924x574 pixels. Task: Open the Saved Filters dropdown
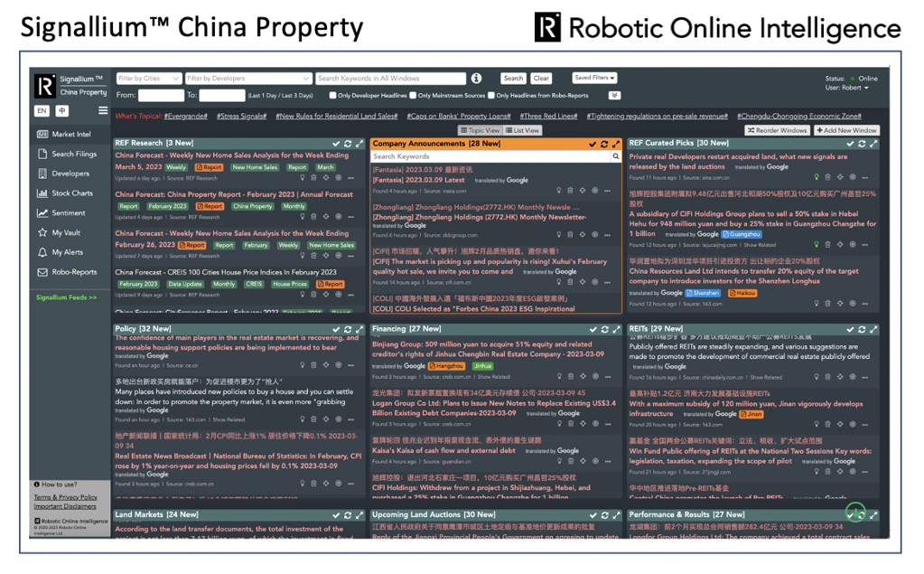pos(594,77)
